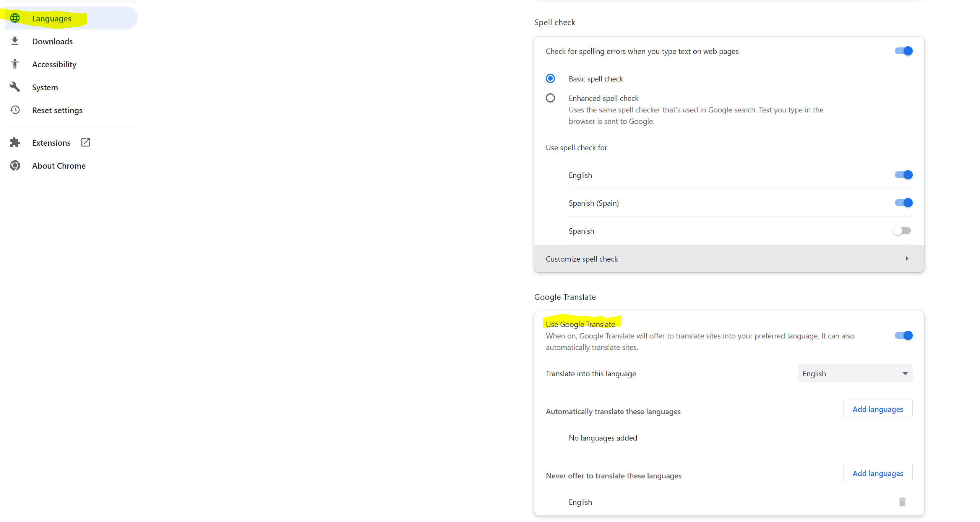This screenshot has height=522, width=980.
Task: Click the About Chrome logo icon
Action: click(x=15, y=165)
